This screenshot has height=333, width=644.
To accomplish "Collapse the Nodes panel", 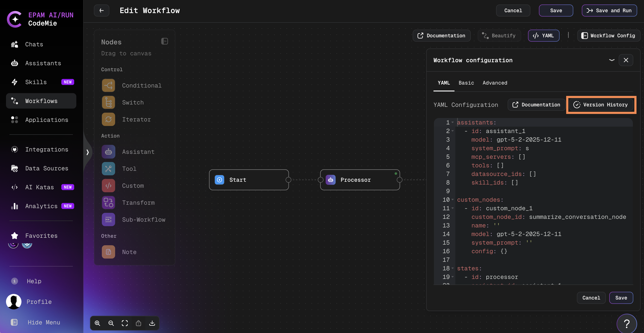I will [x=164, y=41].
